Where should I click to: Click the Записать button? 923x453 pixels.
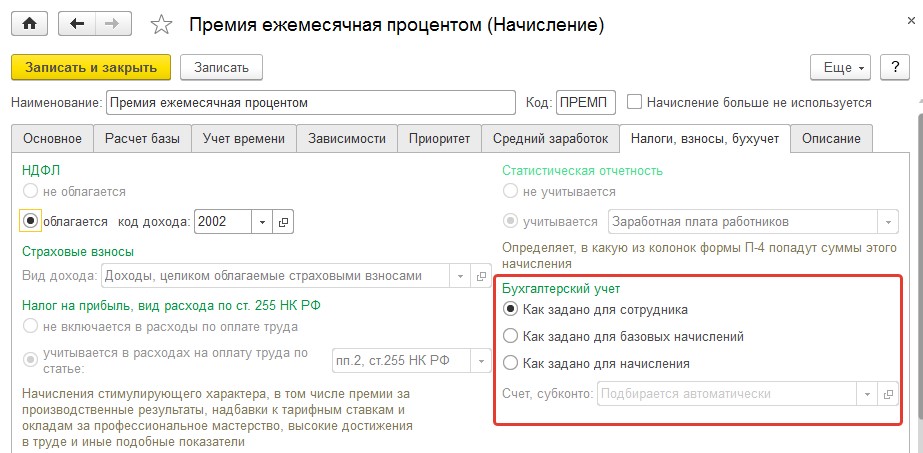221,67
